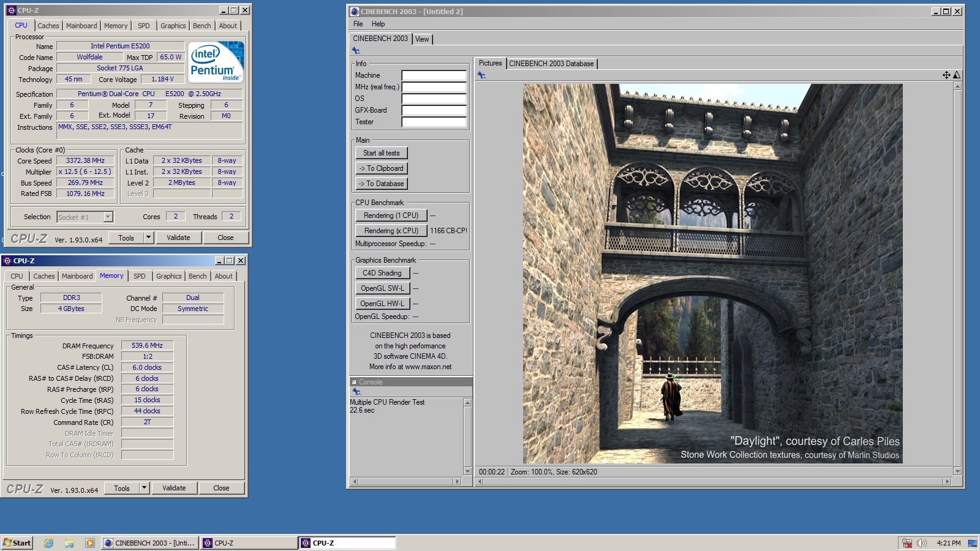Click the Intel Pentium logo in CPU-Z

pyautogui.click(x=216, y=62)
